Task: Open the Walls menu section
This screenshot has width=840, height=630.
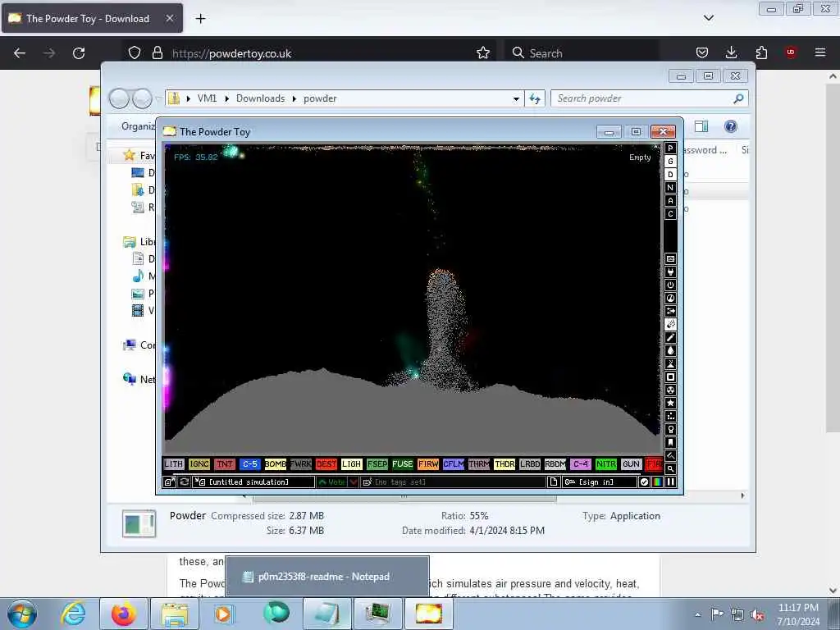Action: point(670,258)
